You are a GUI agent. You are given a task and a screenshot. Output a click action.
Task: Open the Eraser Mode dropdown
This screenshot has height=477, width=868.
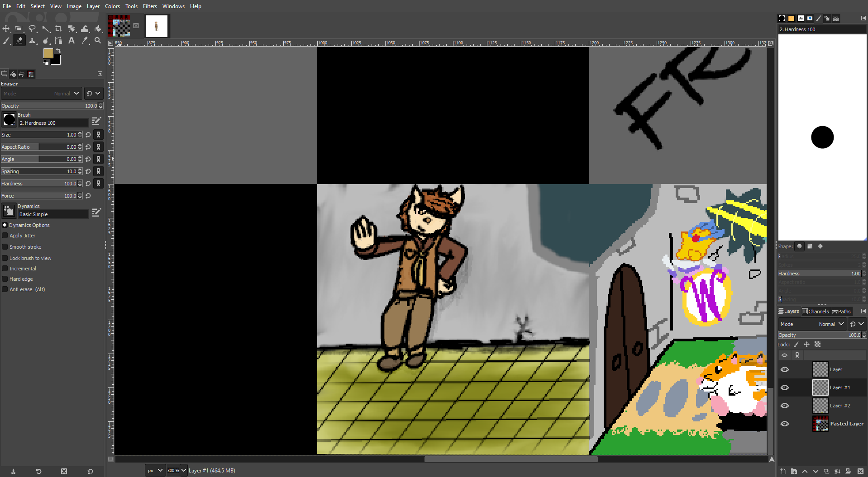point(41,94)
